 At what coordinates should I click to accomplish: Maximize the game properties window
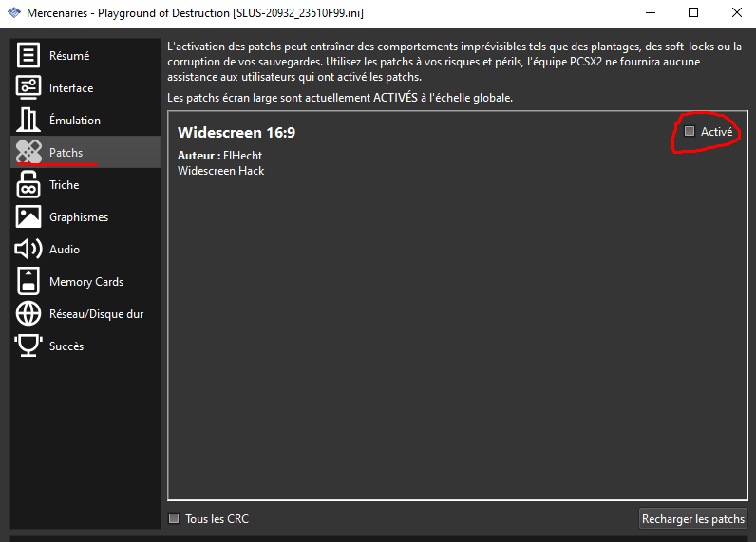click(x=693, y=13)
